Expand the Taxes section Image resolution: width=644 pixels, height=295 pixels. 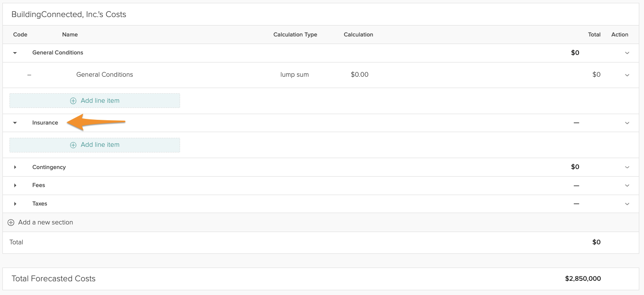click(x=15, y=204)
